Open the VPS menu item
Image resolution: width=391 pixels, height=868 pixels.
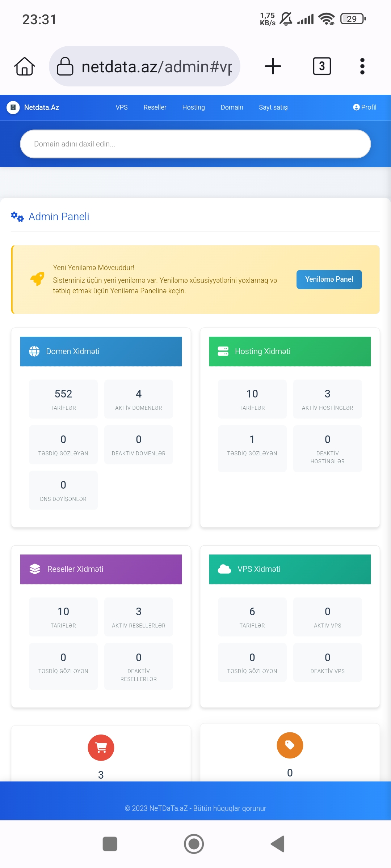pyautogui.click(x=122, y=107)
